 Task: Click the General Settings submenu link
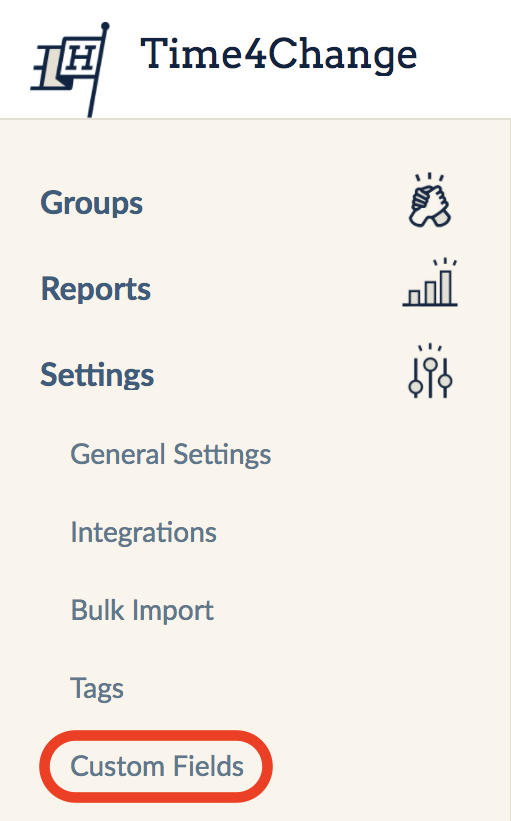(171, 454)
